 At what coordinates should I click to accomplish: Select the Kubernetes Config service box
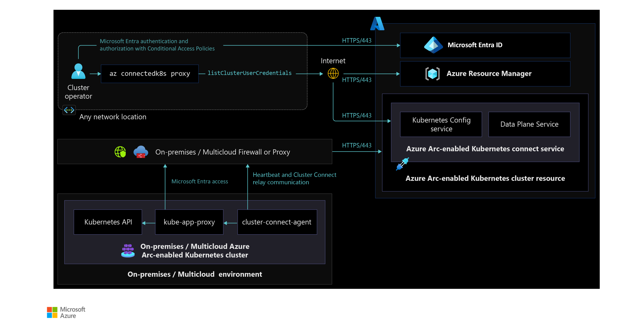(441, 124)
